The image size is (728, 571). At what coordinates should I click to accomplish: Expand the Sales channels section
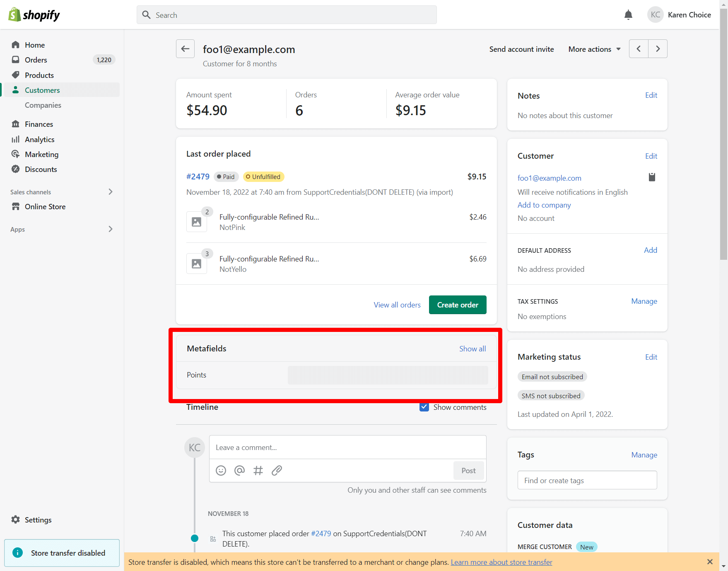110,192
